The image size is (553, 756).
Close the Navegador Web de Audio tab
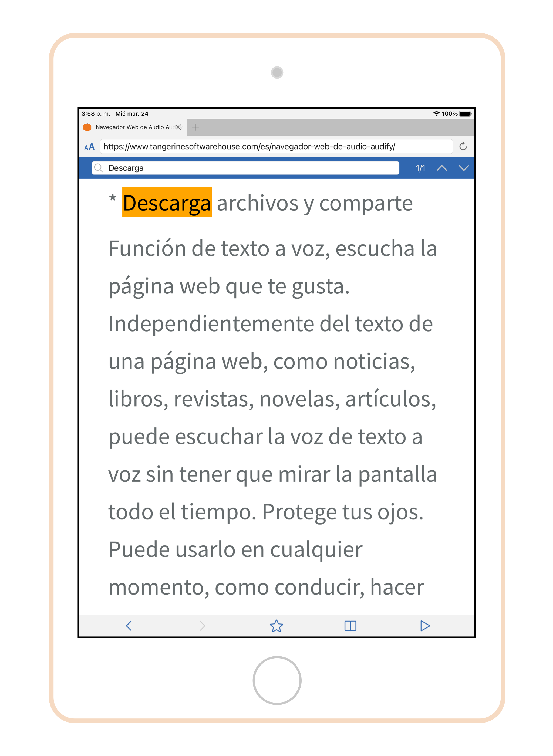tap(178, 127)
